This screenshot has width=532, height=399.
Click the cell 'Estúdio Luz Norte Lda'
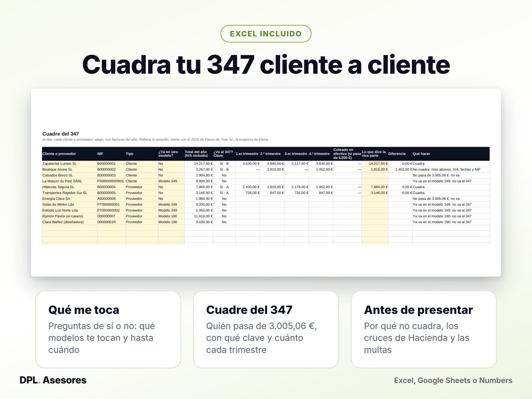click(x=70, y=210)
